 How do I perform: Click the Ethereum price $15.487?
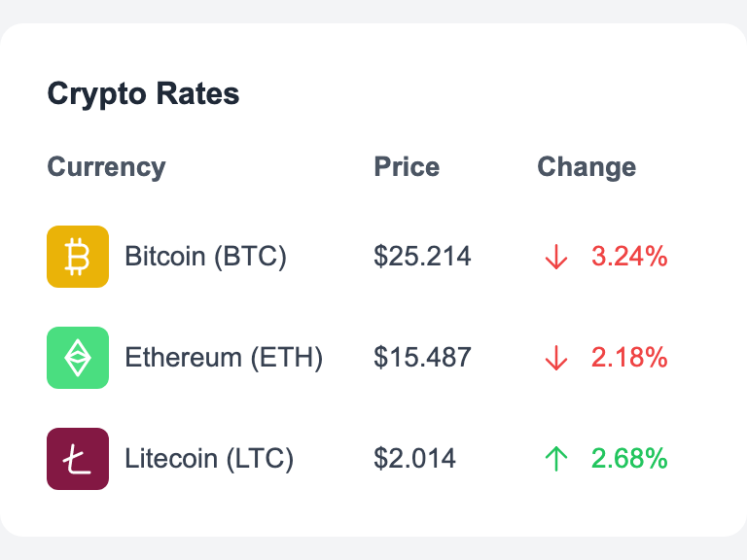coord(422,358)
